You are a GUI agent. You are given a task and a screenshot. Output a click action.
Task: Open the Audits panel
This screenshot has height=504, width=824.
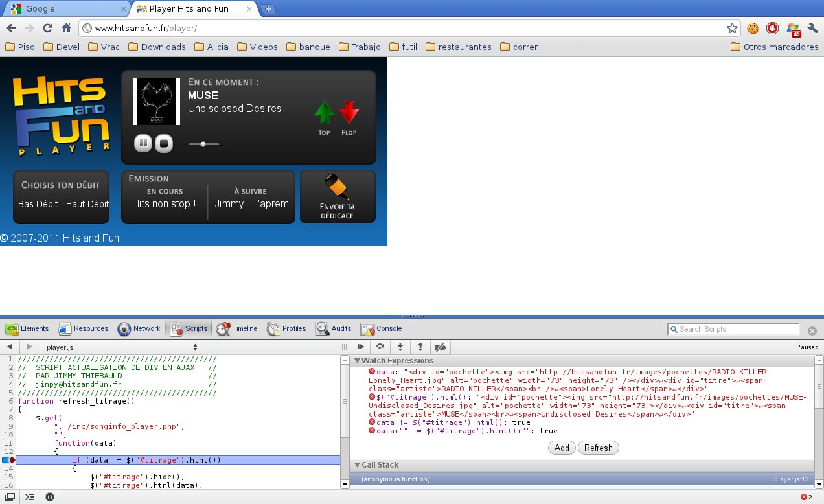pos(334,329)
